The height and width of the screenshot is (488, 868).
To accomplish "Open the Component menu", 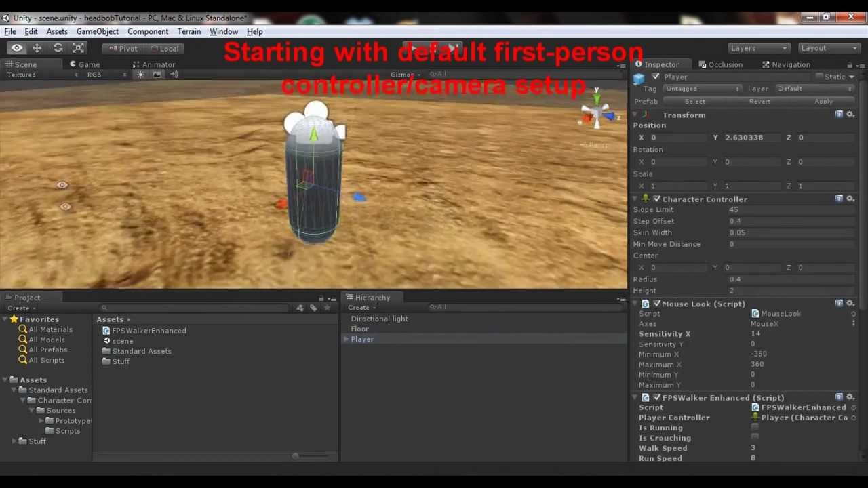I will pyautogui.click(x=148, y=31).
